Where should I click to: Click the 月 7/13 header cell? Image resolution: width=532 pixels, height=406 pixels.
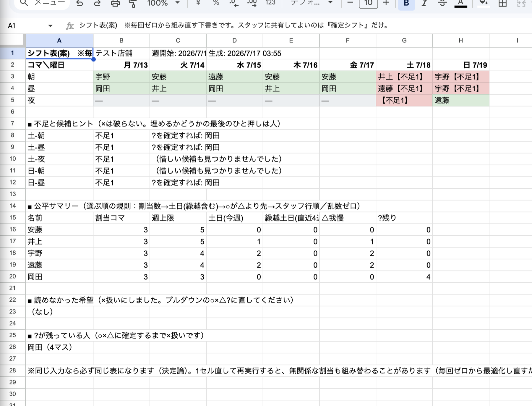coord(121,65)
